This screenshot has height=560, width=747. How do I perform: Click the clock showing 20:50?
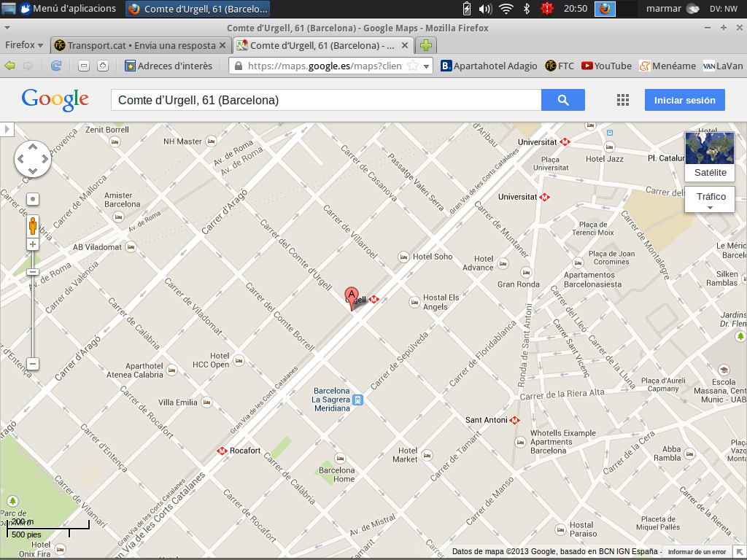[576, 9]
